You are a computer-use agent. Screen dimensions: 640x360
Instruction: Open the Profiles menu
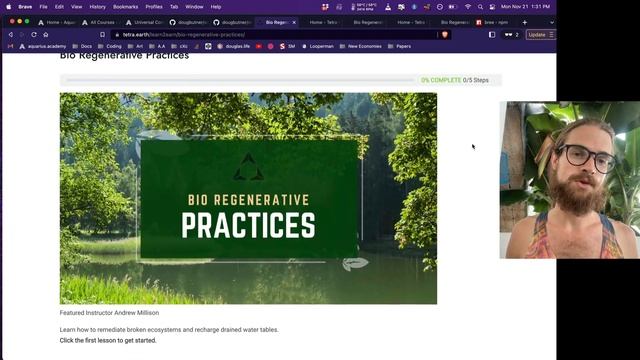coord(154,7)
